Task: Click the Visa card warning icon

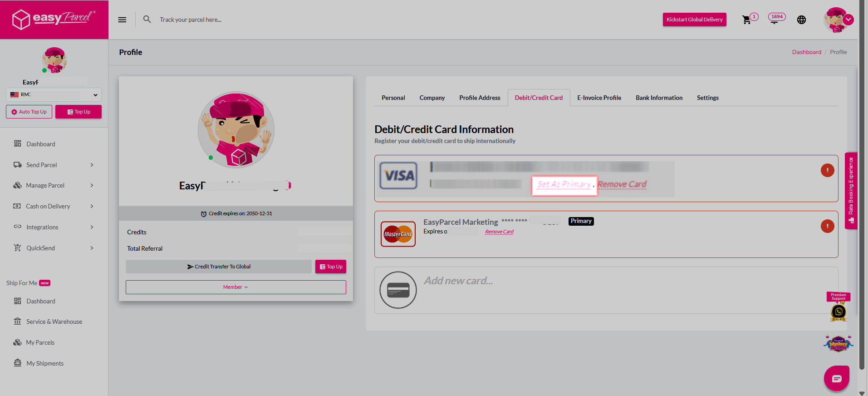Action: click(827, 170)
